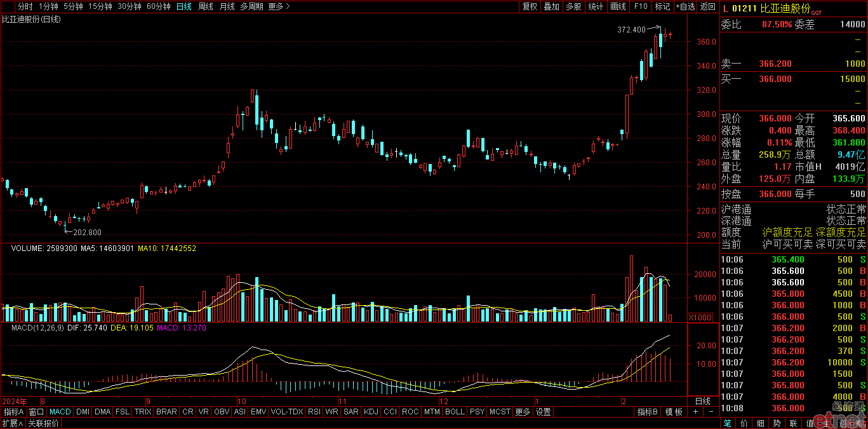Zoom out chart with minus button

(711, 412)
